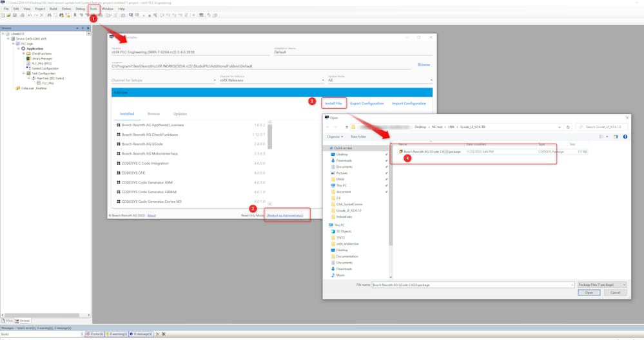Image resolution: width=644 pixels, height=340 pixels.
Task: Expand the CheckFunctions folder node
Action: (24, 53)
